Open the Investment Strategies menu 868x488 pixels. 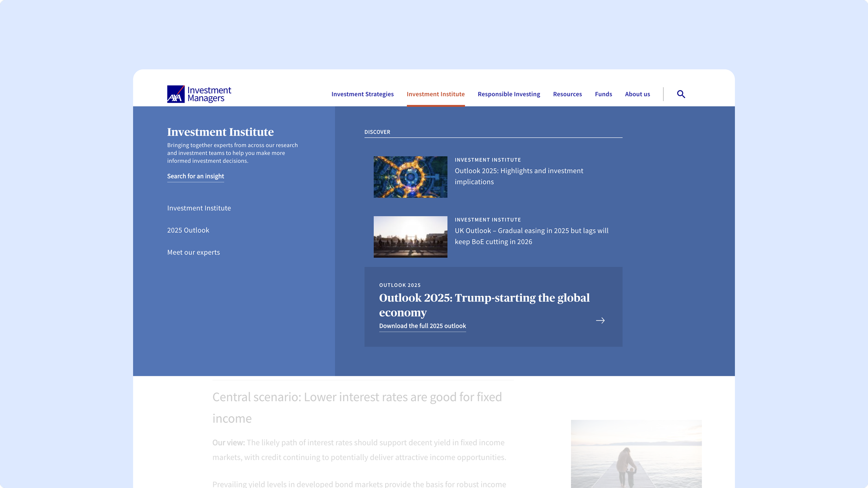363,94
